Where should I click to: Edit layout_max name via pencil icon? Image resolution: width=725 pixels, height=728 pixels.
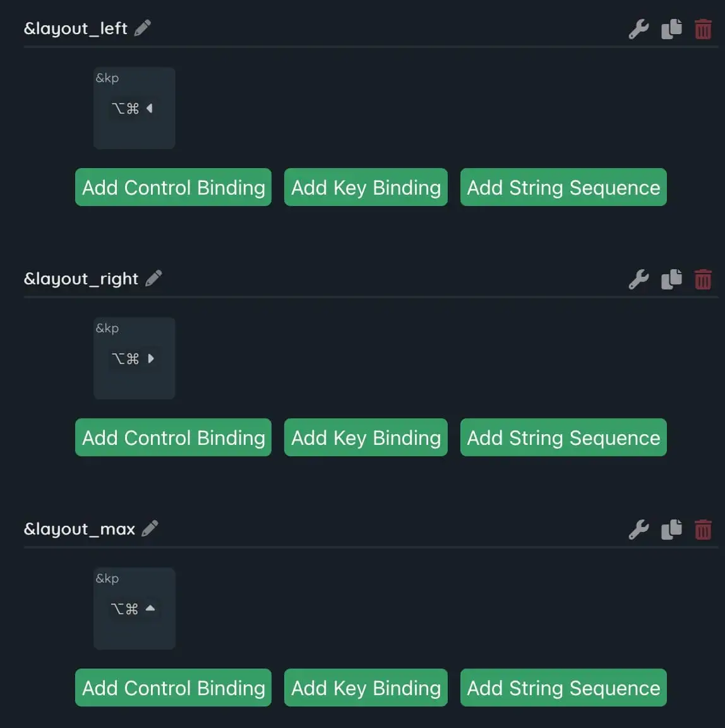150,528
